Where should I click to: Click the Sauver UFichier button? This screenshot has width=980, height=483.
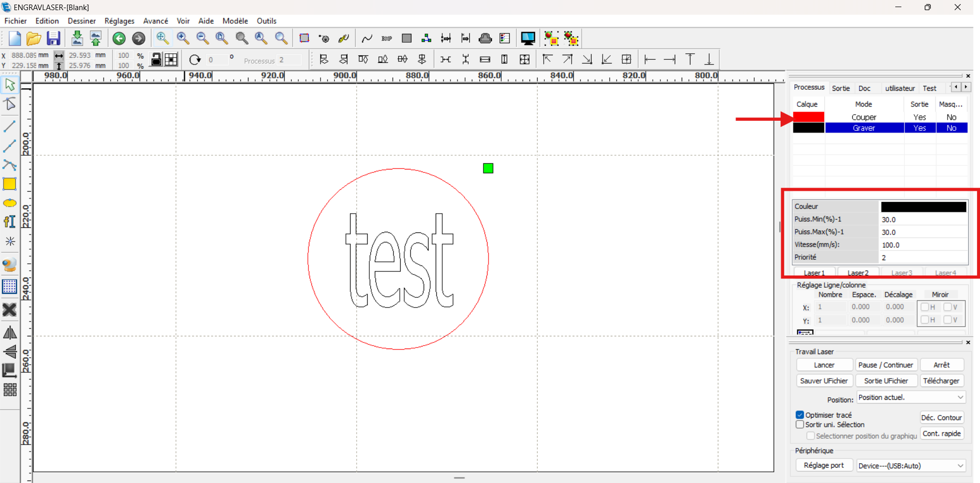[x=824, y=381]
